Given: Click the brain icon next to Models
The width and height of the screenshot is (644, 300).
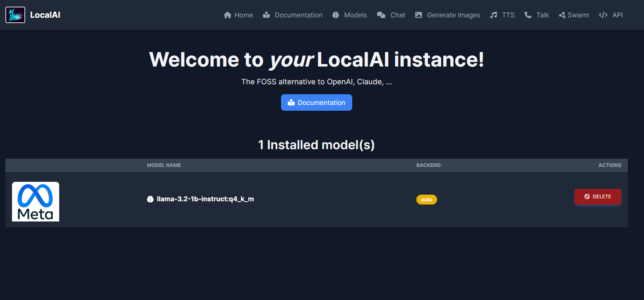Looking at the screenshot, I should 336,15.
